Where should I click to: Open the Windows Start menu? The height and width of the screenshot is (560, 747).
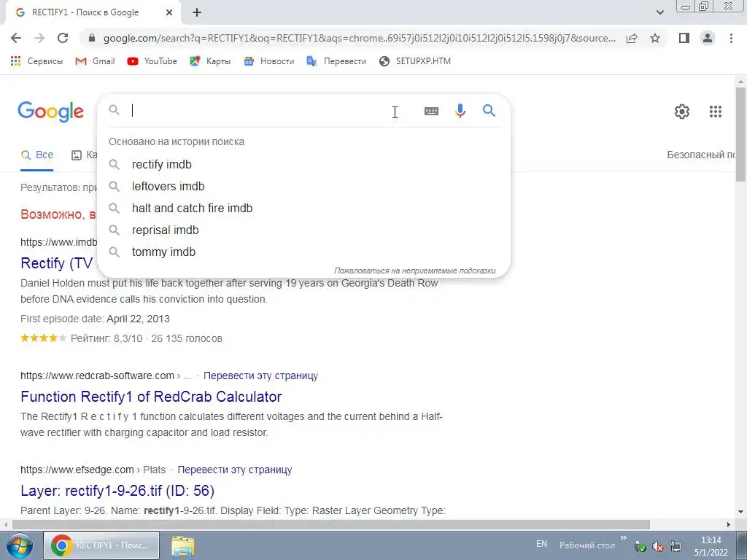coord(20,545)
